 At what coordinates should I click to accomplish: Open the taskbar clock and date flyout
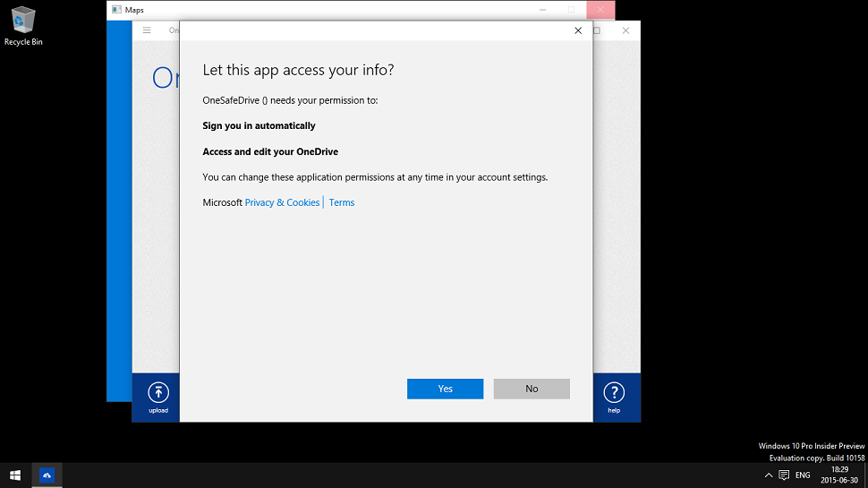(x=838, y=475)
